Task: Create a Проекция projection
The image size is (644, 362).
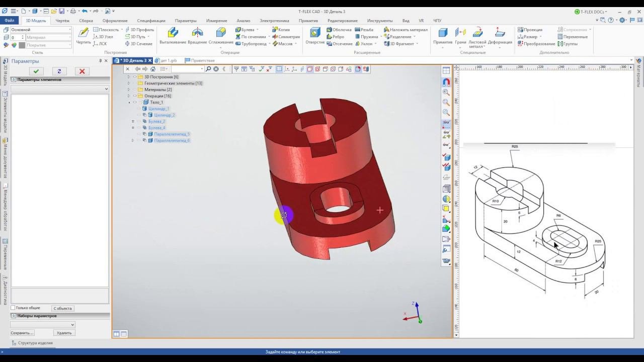Action: pos(530,30)
